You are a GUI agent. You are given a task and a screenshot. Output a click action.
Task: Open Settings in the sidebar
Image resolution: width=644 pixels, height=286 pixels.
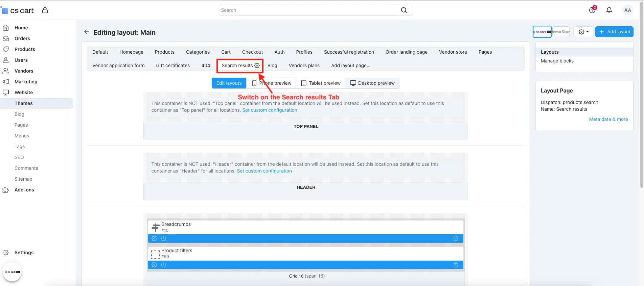24,253
